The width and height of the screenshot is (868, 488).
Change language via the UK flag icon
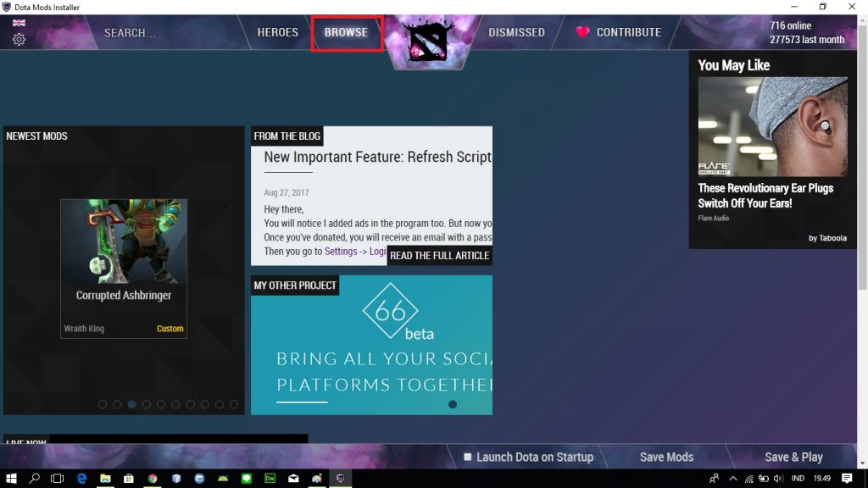(x=19, y=23)
